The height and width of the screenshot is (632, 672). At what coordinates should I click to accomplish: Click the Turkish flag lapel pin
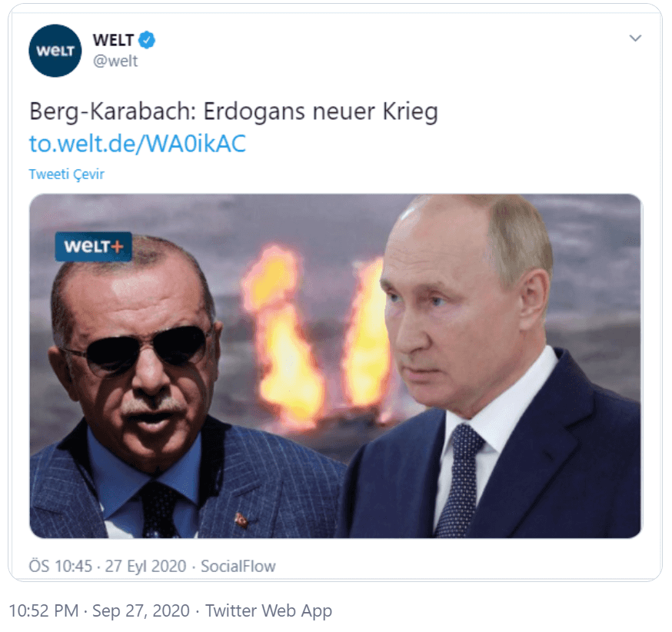tap(241, 521)
